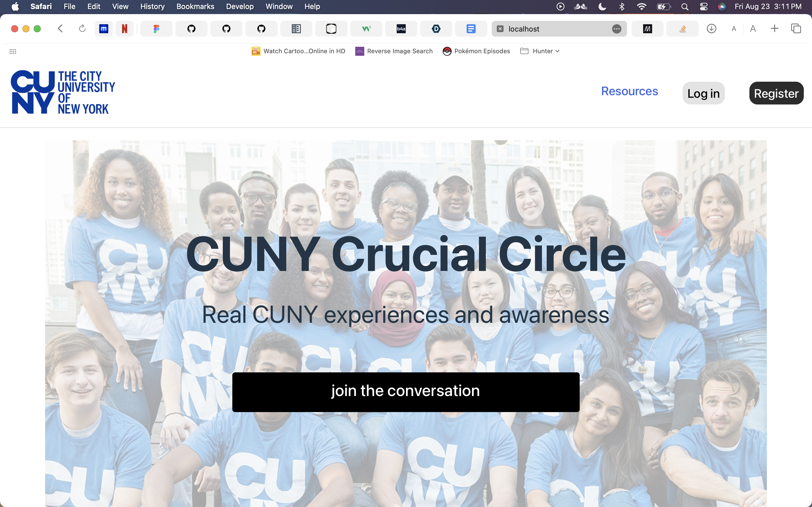Open the Bookmarks menu

(x=195, y=7)
